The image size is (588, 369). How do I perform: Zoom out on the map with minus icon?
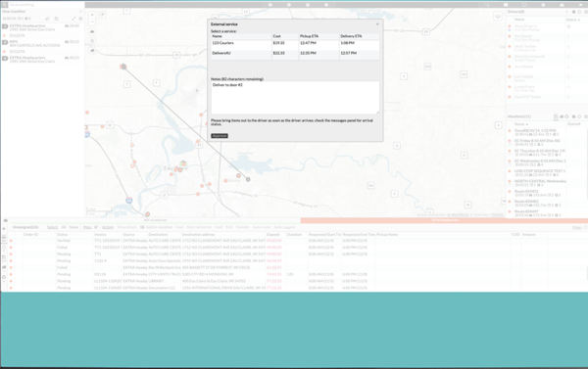(x=92, y=22)
